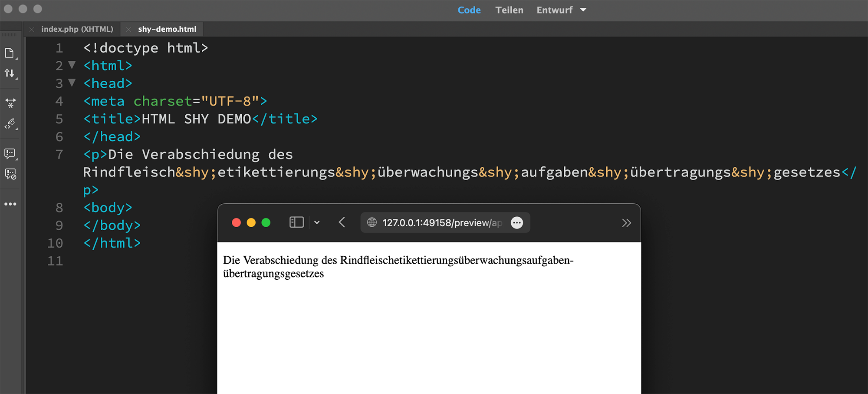Collapse the head tag fold triangle

pos(72,83)
